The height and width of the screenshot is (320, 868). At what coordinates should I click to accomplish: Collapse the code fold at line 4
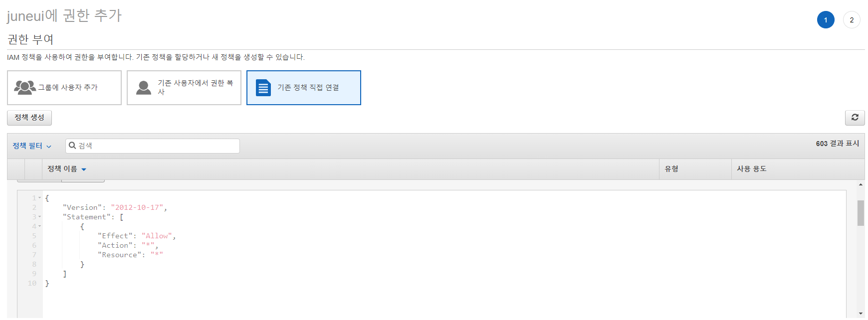tap(40, 226)
